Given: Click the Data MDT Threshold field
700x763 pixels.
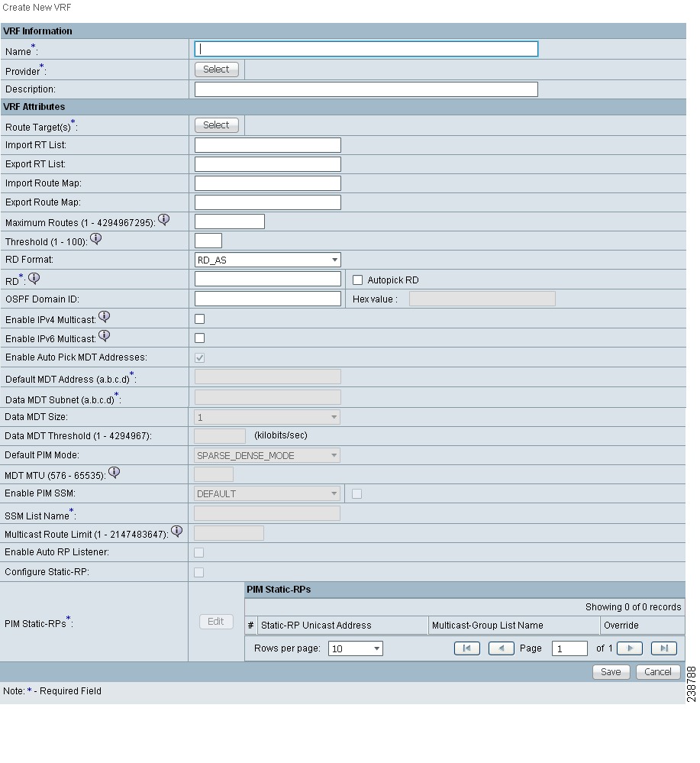Looking at the screenshot, I should [220, 436].
